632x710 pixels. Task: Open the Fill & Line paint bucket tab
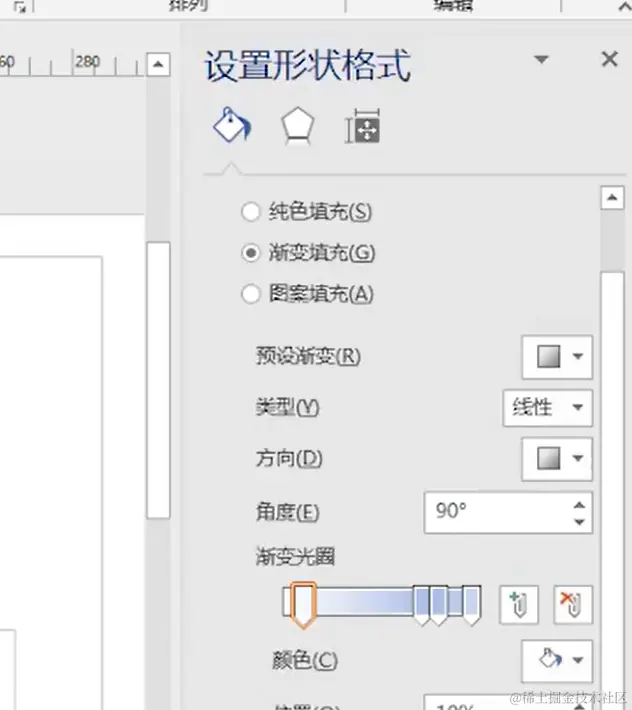(231, 125)
